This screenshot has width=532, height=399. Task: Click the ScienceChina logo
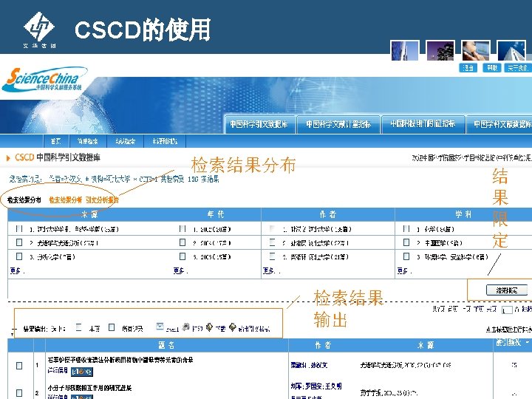pos(44,79)
